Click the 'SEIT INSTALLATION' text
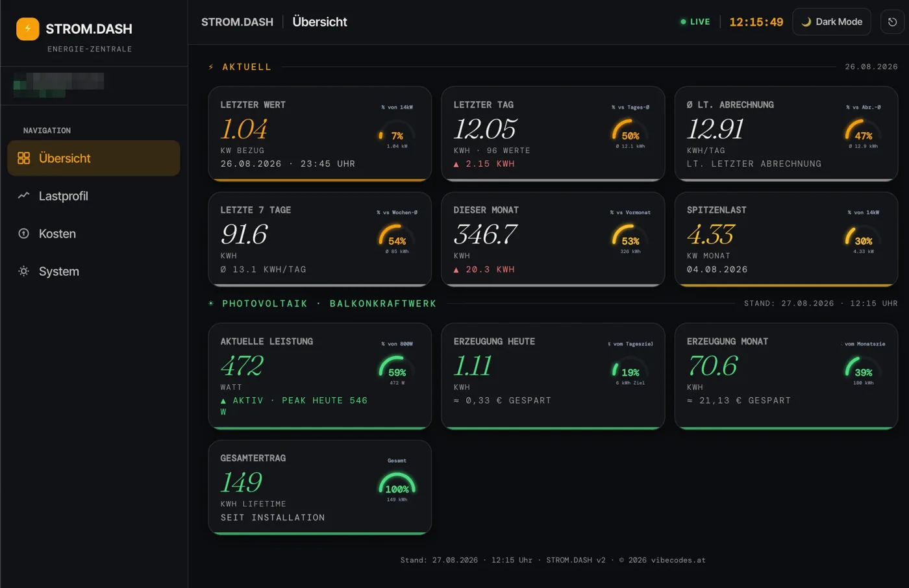This screenshot has width=909, height=588. pos(273,518)
